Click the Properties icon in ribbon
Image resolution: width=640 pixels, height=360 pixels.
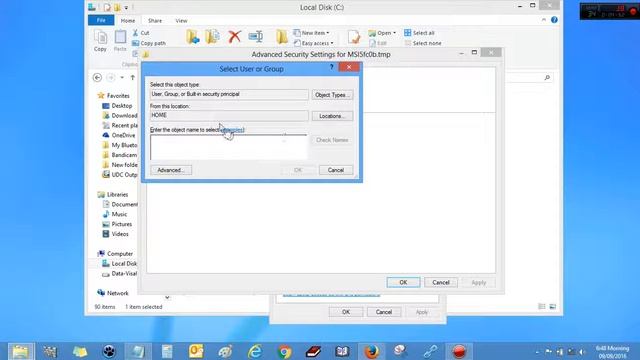354,37
